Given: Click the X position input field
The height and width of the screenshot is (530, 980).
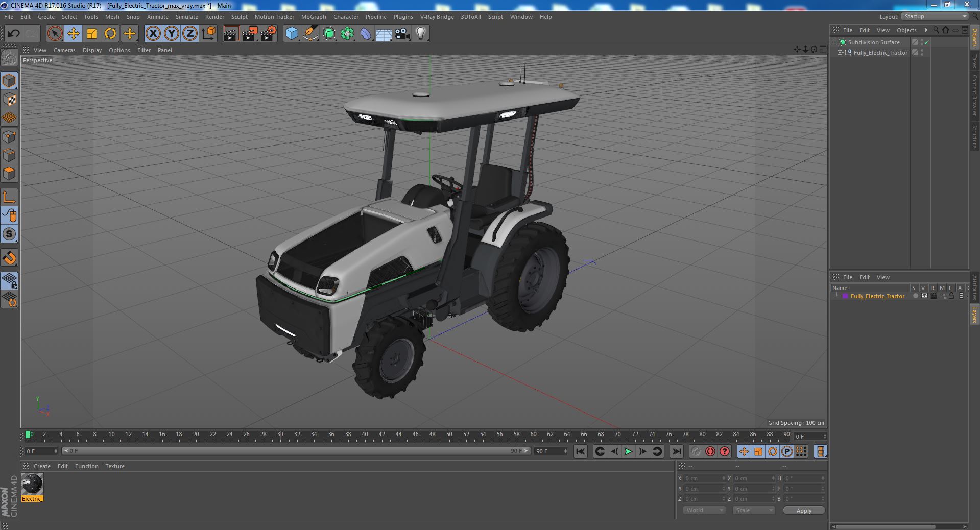Looking at the screenshot, I should 704,478.
